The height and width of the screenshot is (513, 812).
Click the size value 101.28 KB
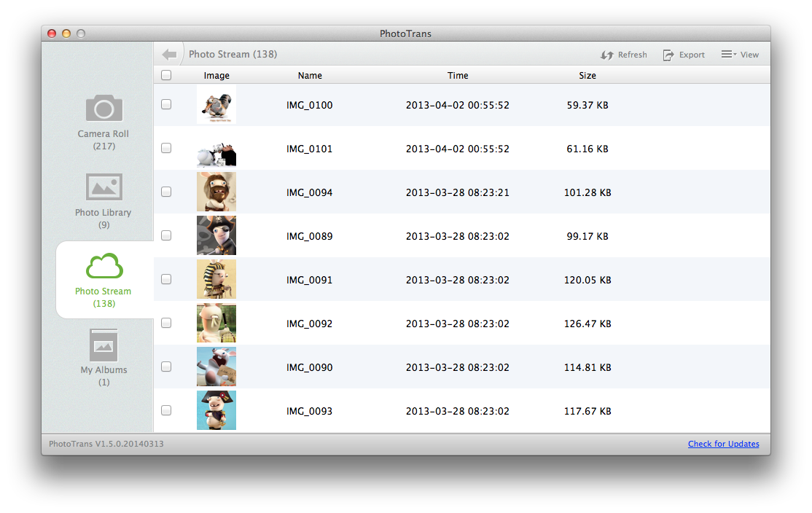coord(587,192)
